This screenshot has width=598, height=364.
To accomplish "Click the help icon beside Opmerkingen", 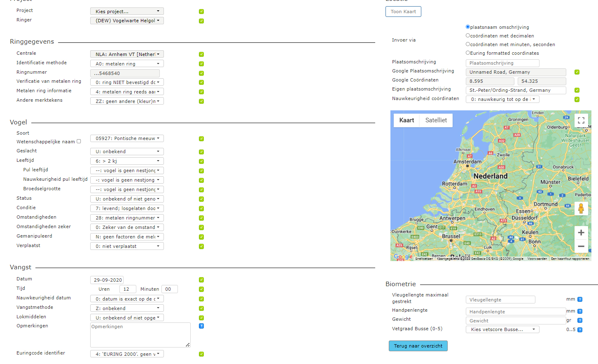I will point(201,326).
